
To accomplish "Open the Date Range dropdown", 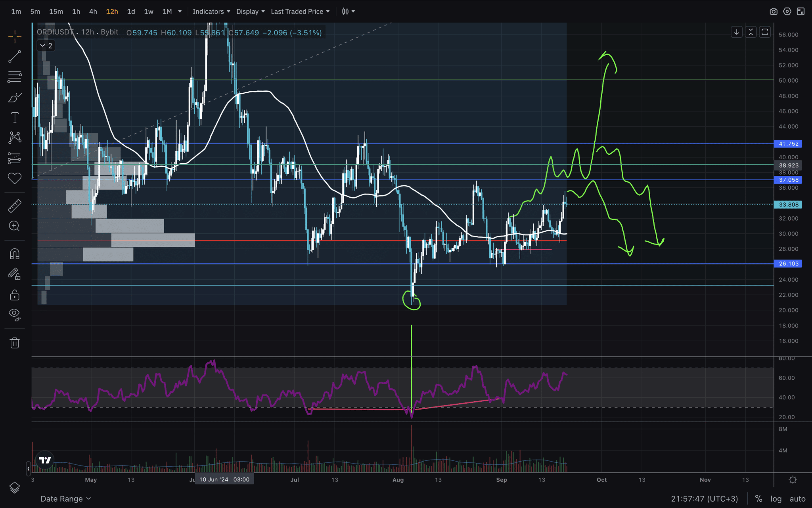I will tap(66, 499).
